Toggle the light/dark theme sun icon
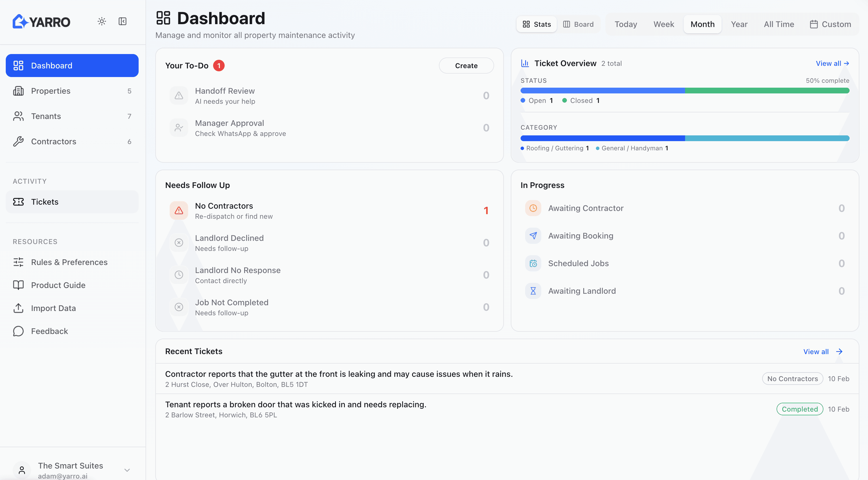The height and width of the screenshot is (480, 868). [102, 22]
